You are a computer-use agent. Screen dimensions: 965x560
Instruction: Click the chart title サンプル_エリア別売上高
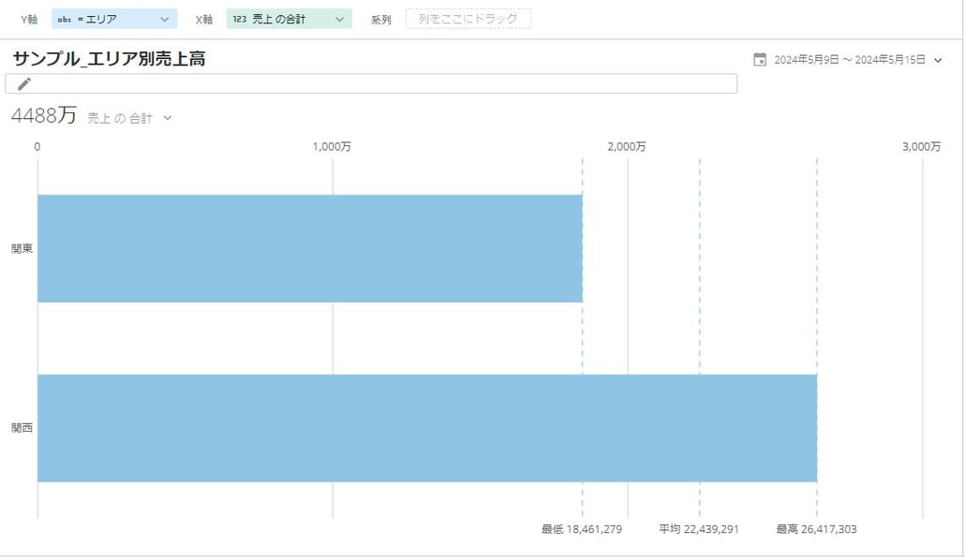click(109, 58)
